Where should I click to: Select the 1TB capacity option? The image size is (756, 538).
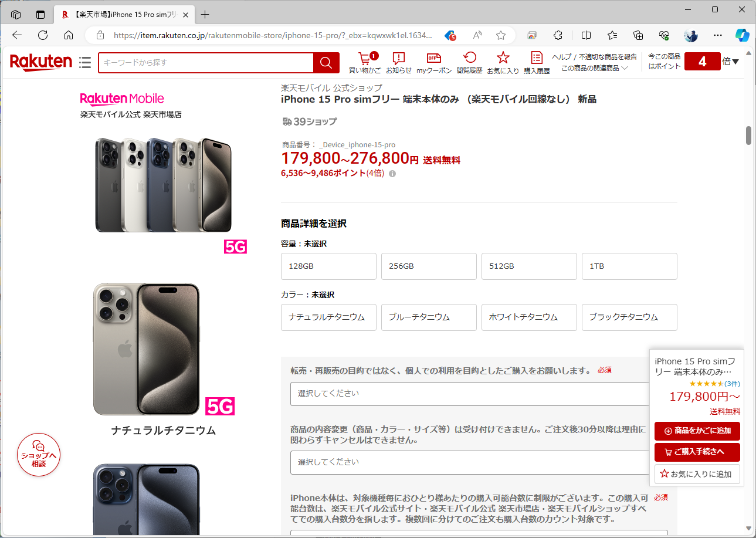pos(629,266)
